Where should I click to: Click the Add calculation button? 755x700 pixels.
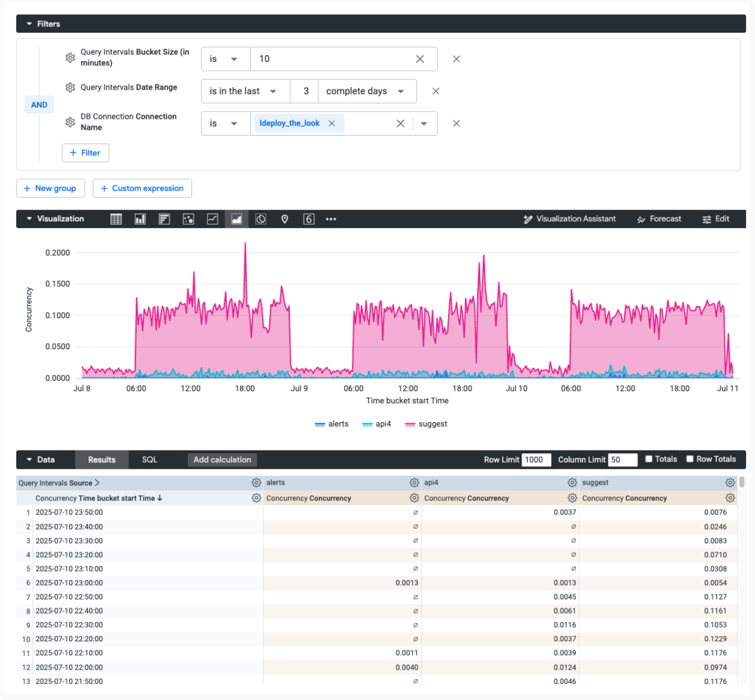coord(222,459)
